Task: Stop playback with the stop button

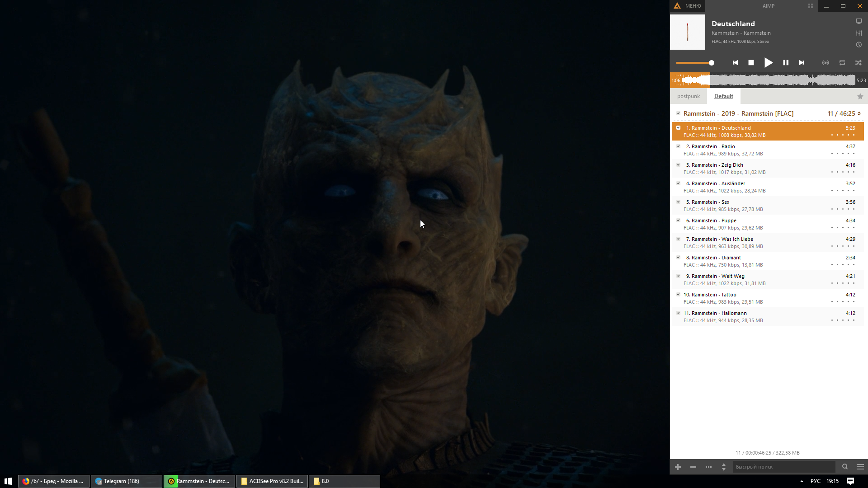Action: [751, 63]
